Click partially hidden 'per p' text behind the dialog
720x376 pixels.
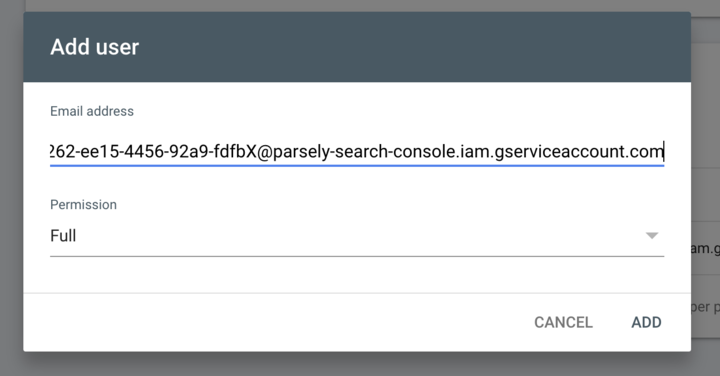pyautogui.click(x=705, y=307)
